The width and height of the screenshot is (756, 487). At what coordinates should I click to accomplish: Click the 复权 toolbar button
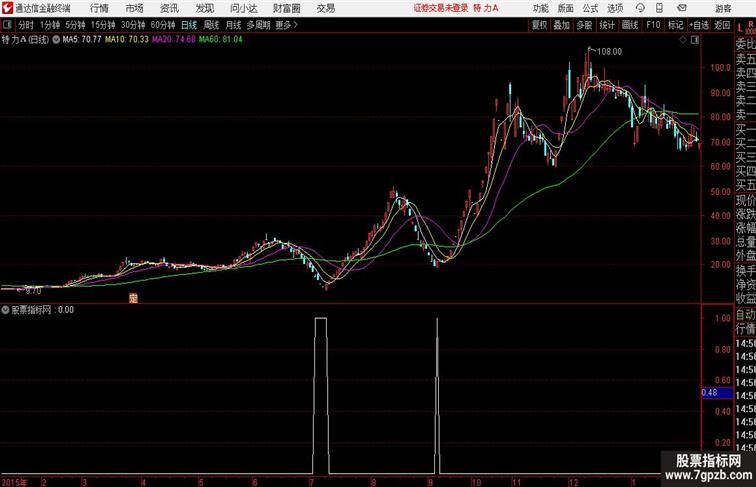tap(540, 25)
